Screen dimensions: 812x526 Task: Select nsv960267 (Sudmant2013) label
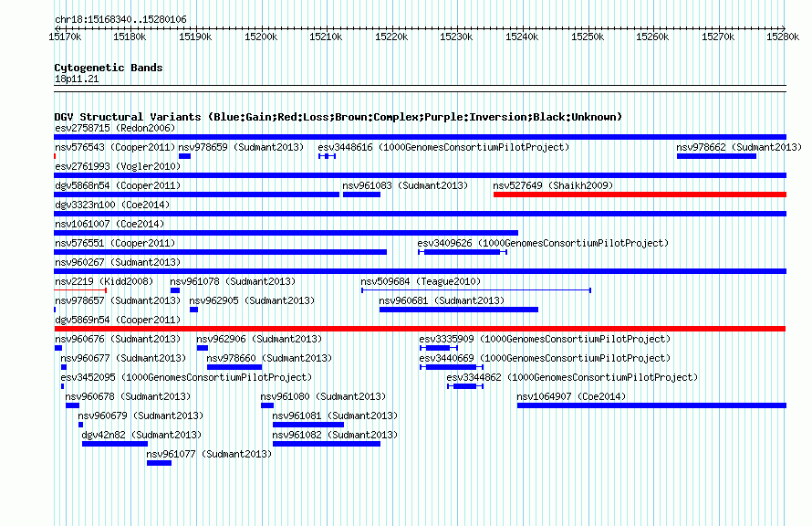click(118, 262)
